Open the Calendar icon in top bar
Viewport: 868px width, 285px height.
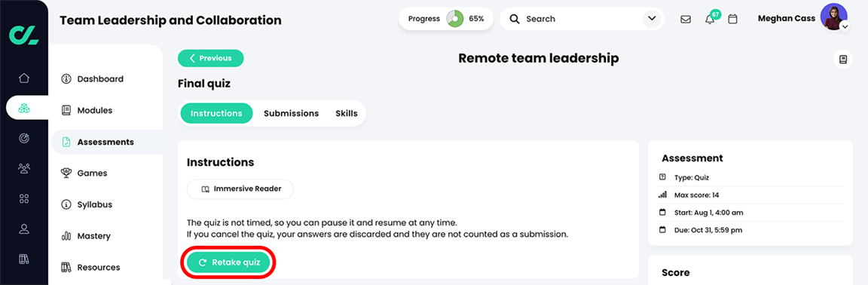point(732,20)
